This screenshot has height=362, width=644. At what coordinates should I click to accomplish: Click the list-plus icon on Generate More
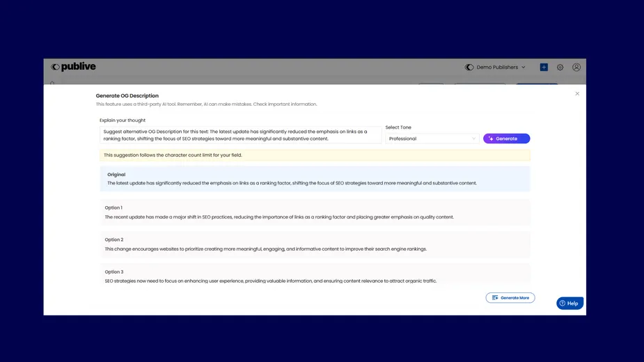pyautogui.click(x=495, y=298)
